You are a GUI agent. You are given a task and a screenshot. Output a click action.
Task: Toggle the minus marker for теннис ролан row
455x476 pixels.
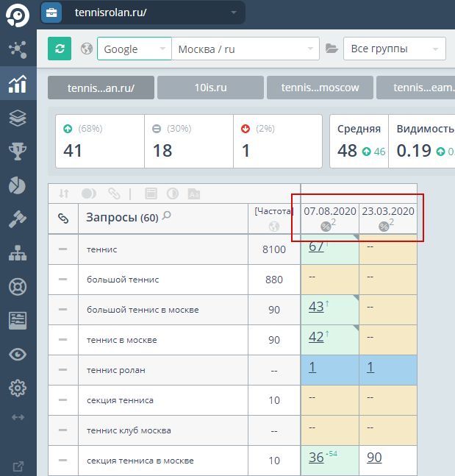(63, 370)
